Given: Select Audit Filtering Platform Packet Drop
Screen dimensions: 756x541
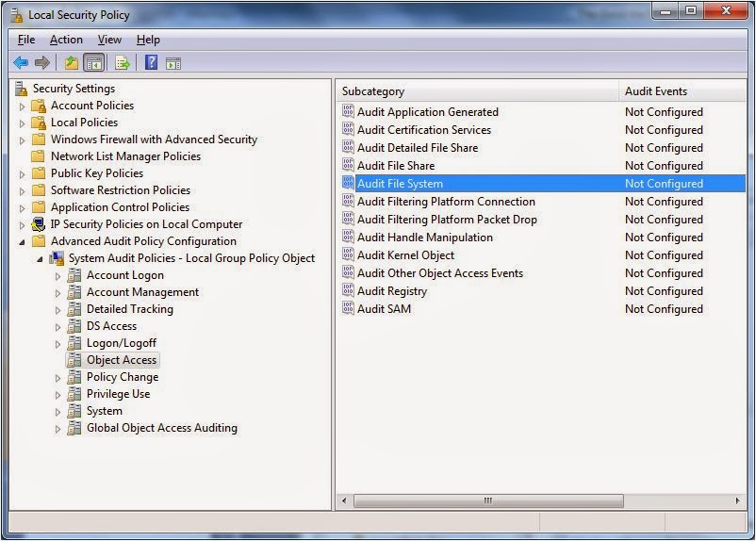Looking at the screenshot, I should click(x=543, y=220).
